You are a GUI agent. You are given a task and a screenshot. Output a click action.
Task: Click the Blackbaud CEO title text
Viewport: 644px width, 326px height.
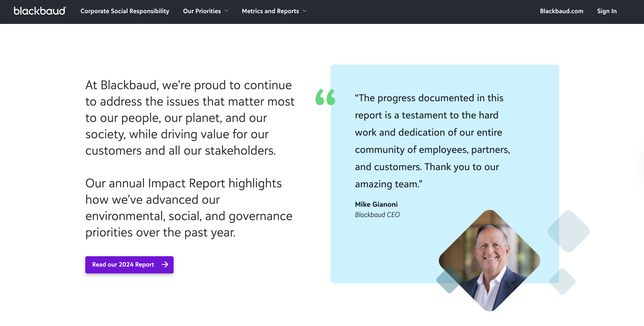(377, 215)
